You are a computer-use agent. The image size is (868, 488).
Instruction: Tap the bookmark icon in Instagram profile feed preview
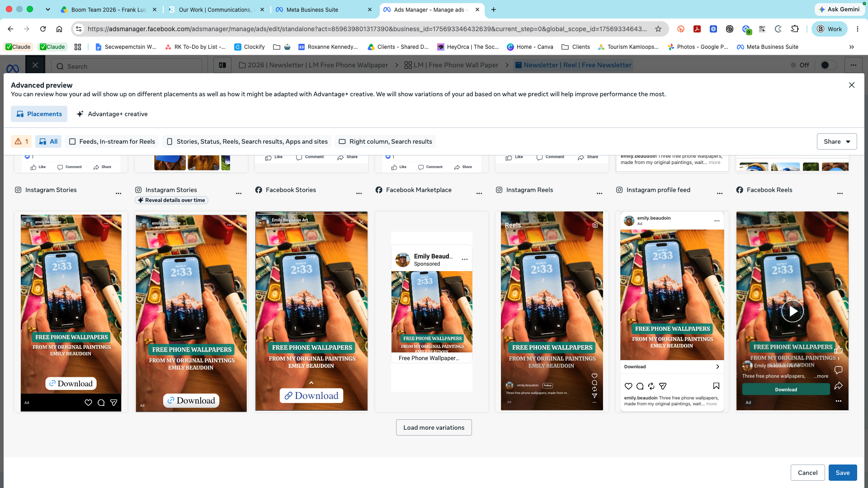point(716,386)
